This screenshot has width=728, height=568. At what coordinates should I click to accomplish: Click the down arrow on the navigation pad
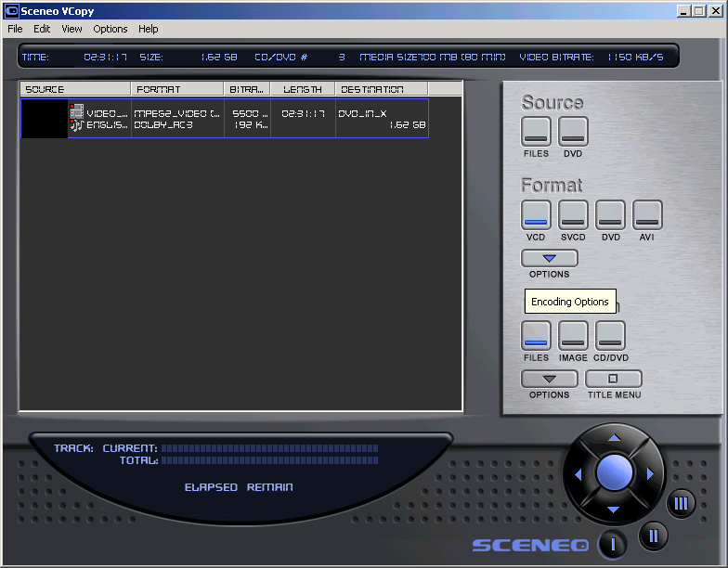coord(614,510)
